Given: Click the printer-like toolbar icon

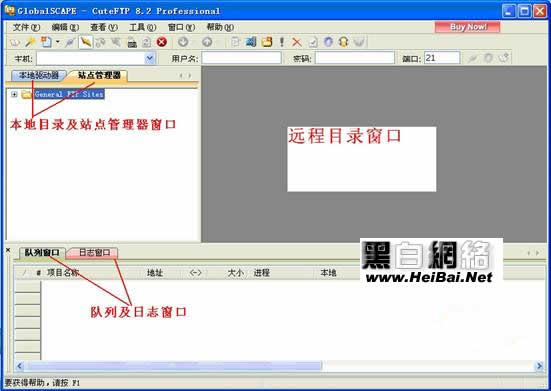Looking at the screenshot, I should pyautogui.click(x=132, y=43).
